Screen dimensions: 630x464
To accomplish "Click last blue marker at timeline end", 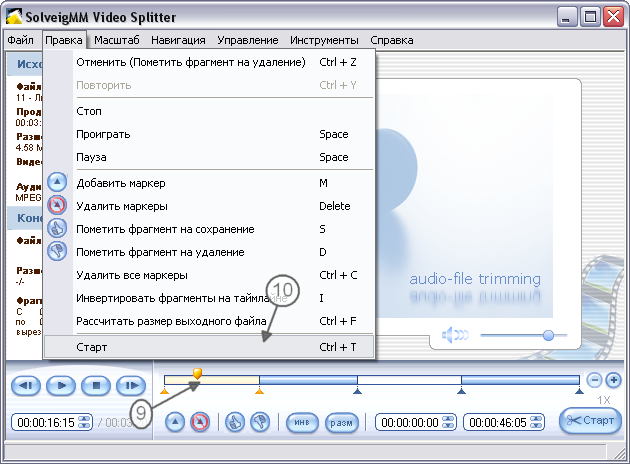I will pos(579,390).
